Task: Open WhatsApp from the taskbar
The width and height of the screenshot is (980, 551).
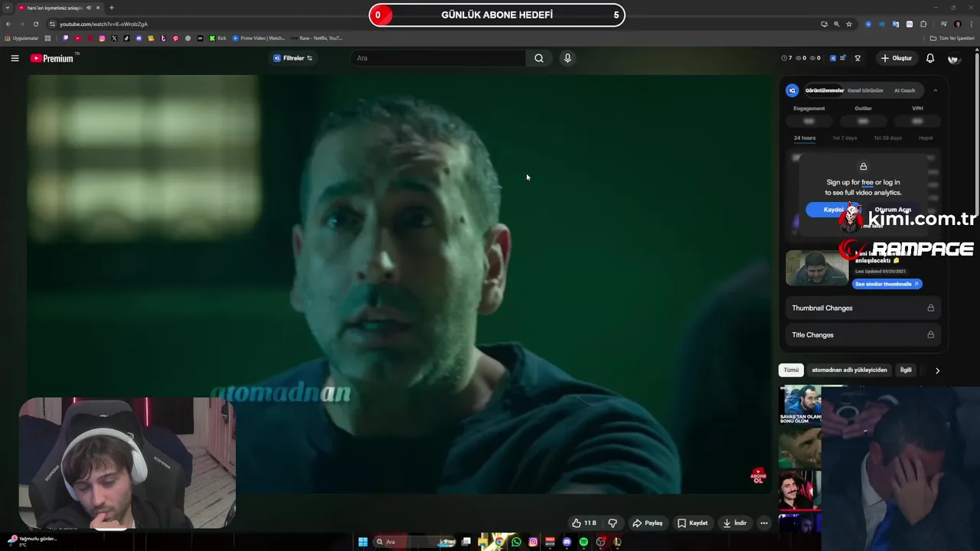Action: point(516,542)
